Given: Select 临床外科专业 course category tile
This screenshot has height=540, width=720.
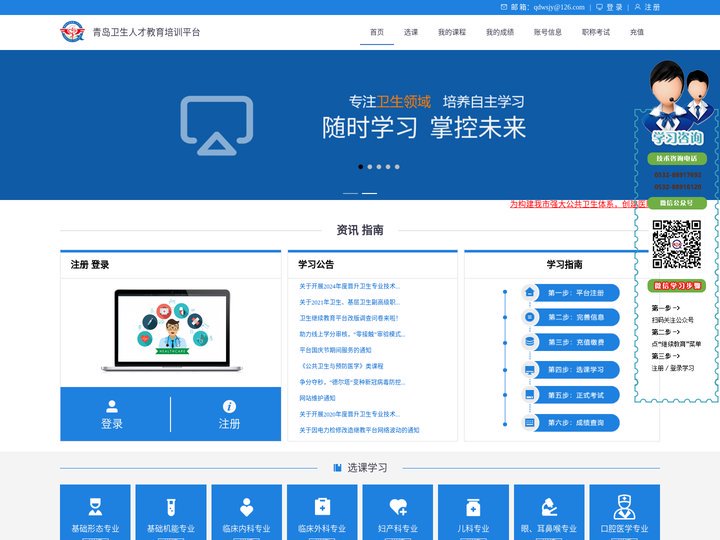Looking at the screenshot, I should [322, 512].
